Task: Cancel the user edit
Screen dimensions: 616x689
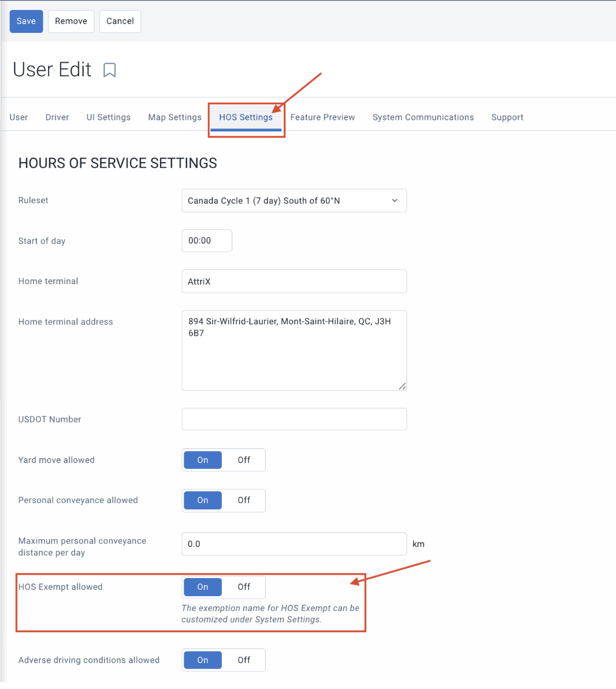Action: pyautogui.click(x=120, y=21)
